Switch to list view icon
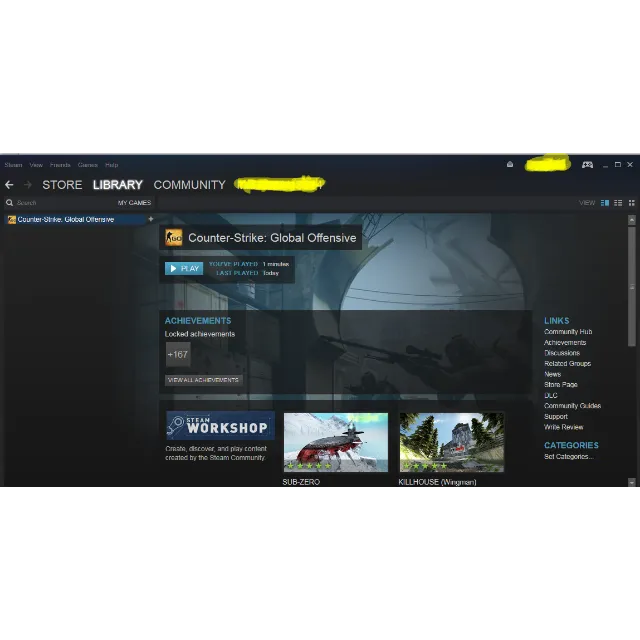The width and height of the screenshot is (640, 640). pos(618,203)
